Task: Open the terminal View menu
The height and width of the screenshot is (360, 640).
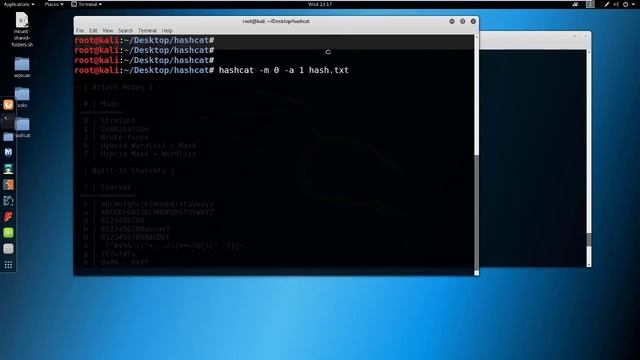Action: point(108,31)
